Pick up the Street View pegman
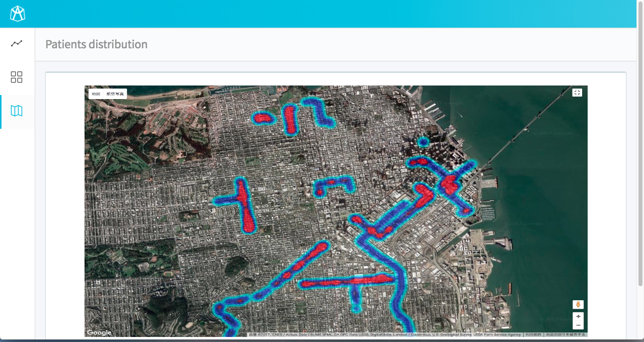 [x=578, y=304]
